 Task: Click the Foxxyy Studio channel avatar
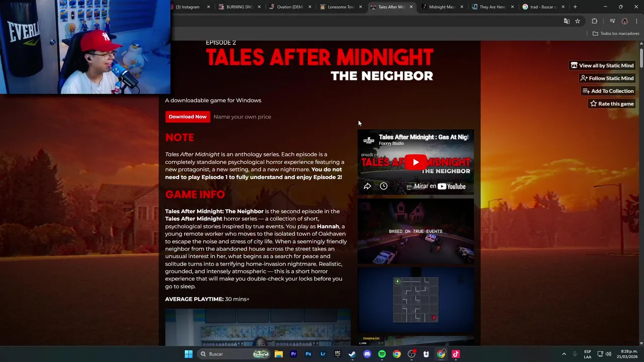(x=369, y=140)
